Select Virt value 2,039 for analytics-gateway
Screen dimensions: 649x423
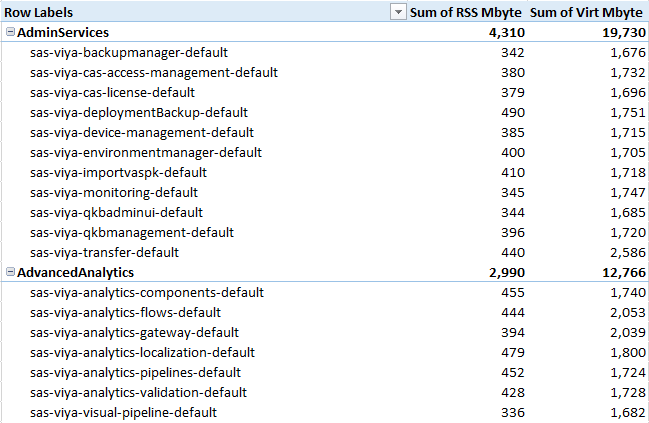pos(628,333)
